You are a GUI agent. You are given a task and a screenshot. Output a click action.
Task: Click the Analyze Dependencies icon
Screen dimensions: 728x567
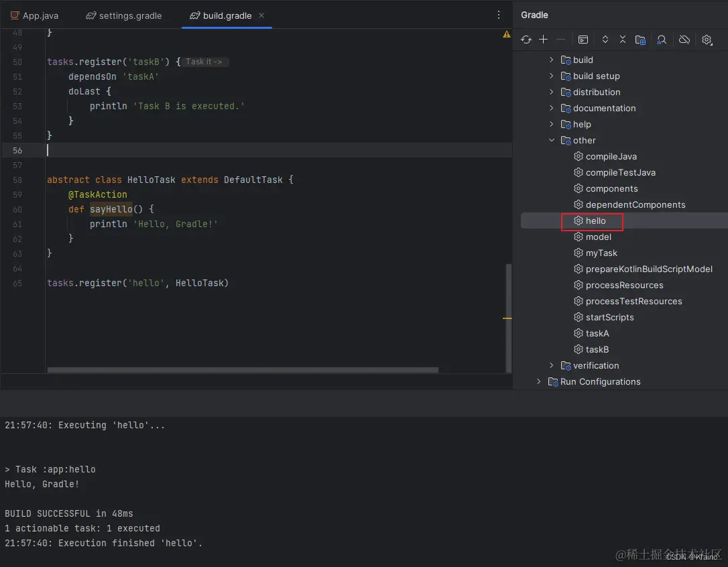coord(662,40)
